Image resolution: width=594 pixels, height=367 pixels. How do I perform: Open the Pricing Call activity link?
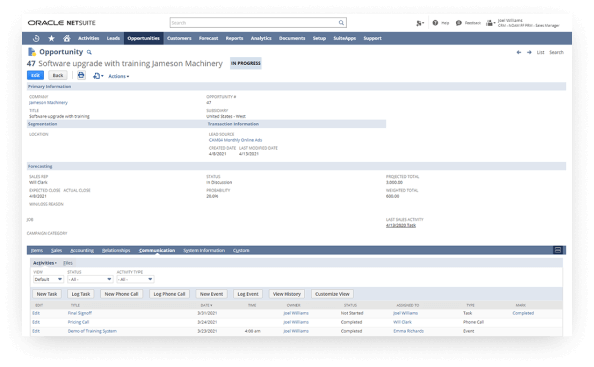(78, 322)
